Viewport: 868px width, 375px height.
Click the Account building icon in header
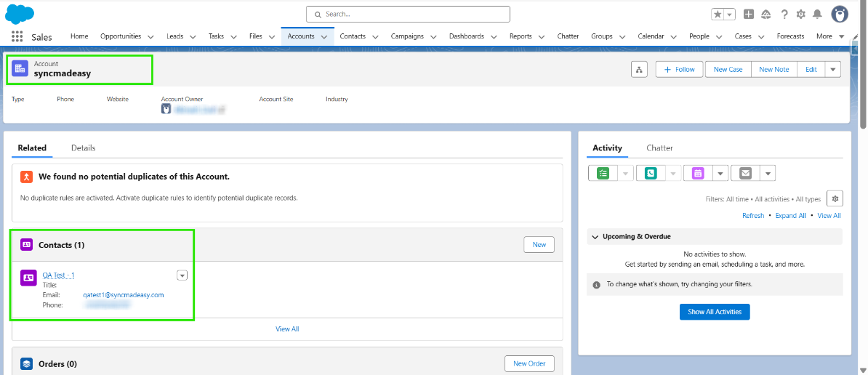(x=20, y=68)
